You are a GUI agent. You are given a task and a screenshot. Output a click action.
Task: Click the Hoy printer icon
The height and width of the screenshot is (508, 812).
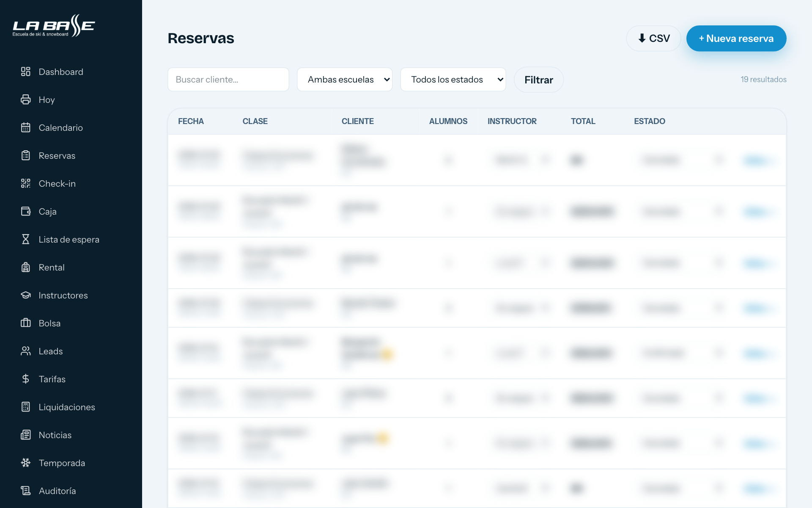(x=26, y=99)
